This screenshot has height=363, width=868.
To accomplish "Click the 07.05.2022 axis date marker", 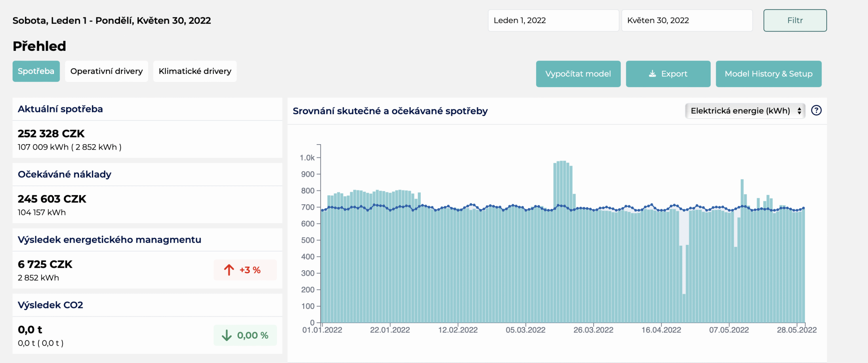I will [x=729, y=330].
